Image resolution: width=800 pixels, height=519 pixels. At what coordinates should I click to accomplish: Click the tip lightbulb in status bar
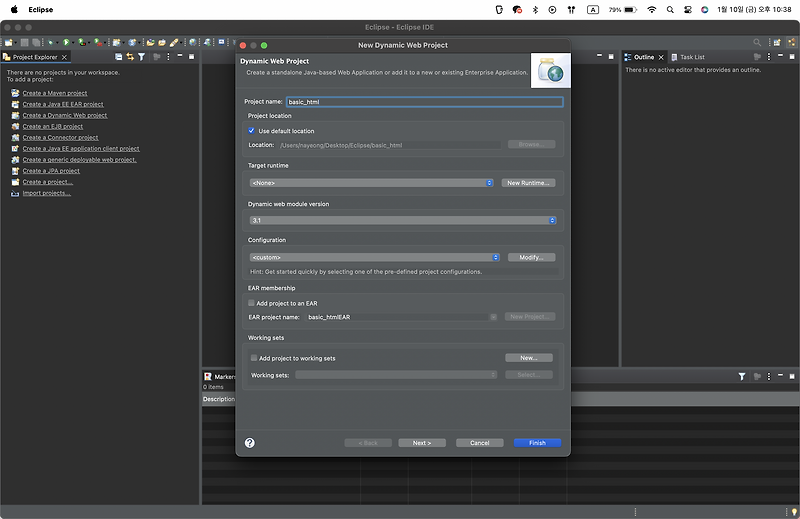point(794,512)
